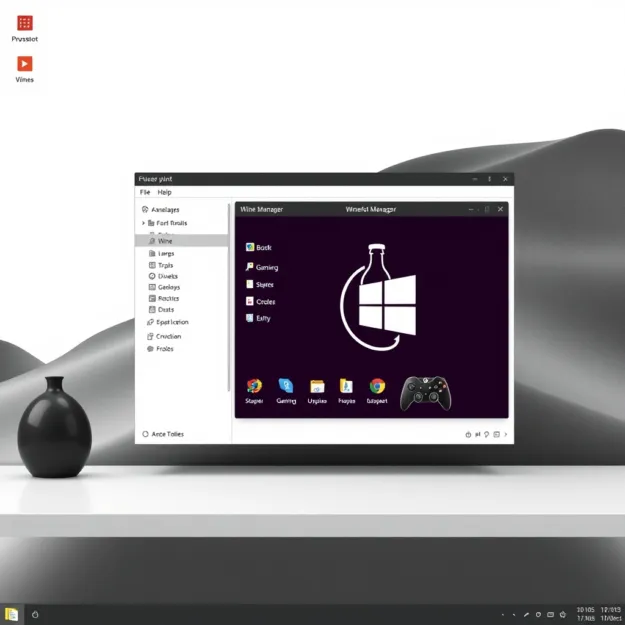Open Croles in Wine Manager list

click(x=261, y=301)
